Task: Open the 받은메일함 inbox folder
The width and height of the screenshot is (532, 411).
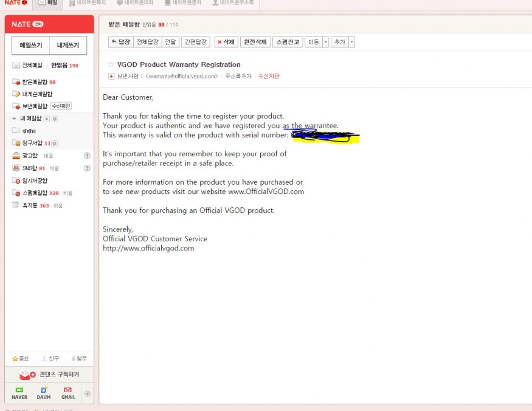Action: click(x=38, y=81)
